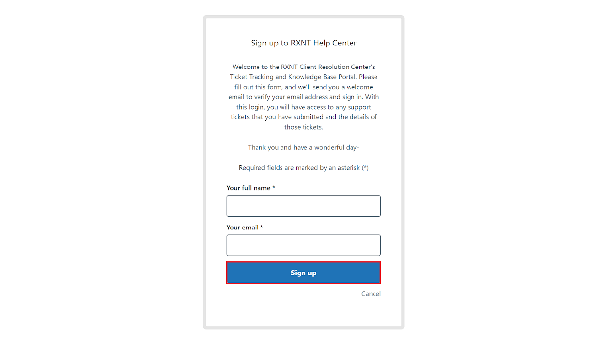Click the asterisk beside Your email label
609x364 pixels.
262,227
